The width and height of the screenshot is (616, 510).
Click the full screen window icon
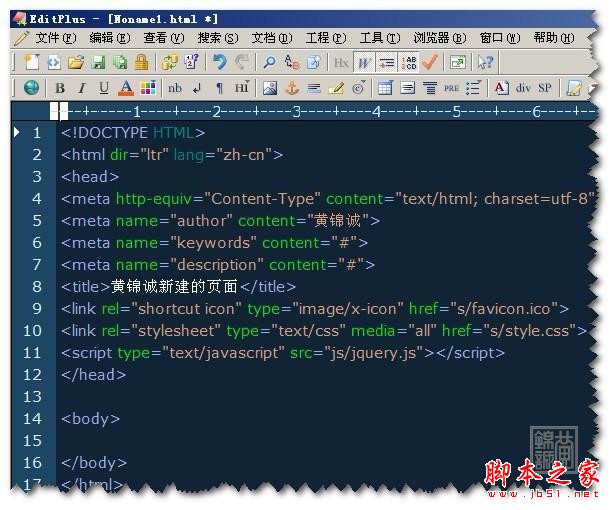458,62
